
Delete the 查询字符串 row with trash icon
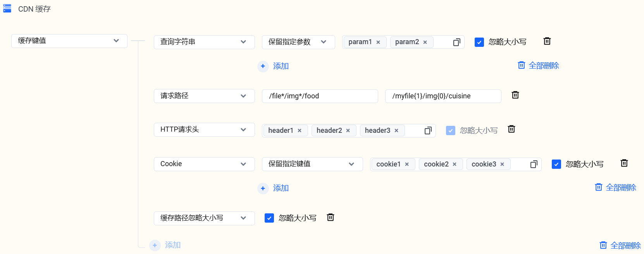(x=547, y=41)
